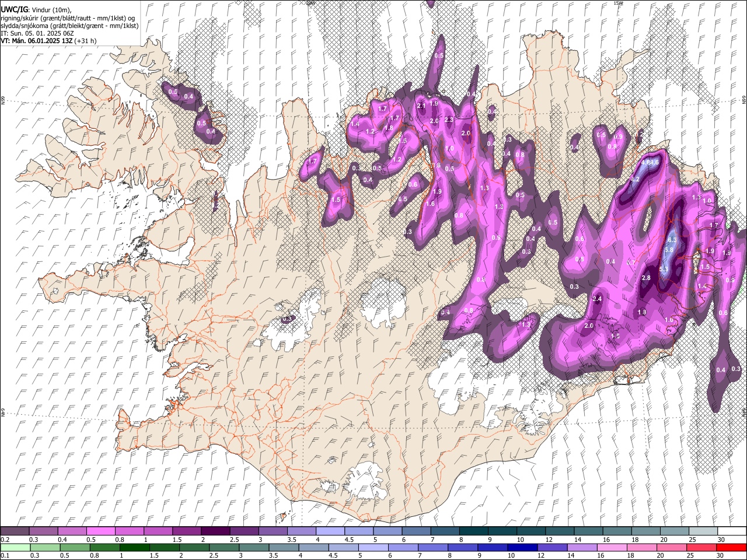Click the 5.3 precipitation value on the map

pos(664,269)
